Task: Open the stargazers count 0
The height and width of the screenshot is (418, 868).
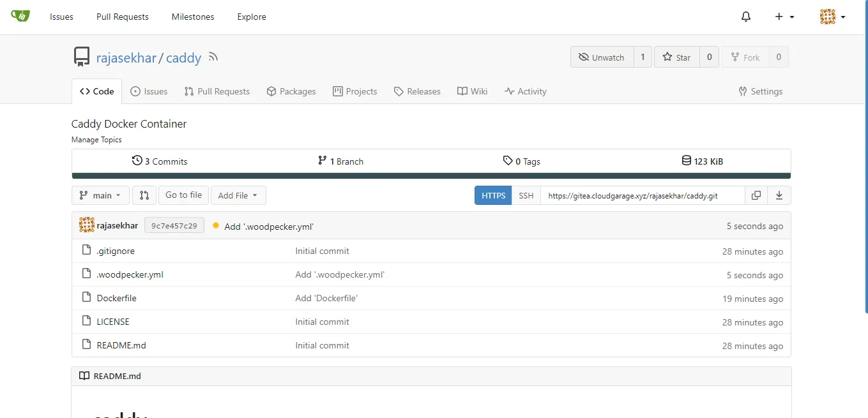Action: (709, 57)
